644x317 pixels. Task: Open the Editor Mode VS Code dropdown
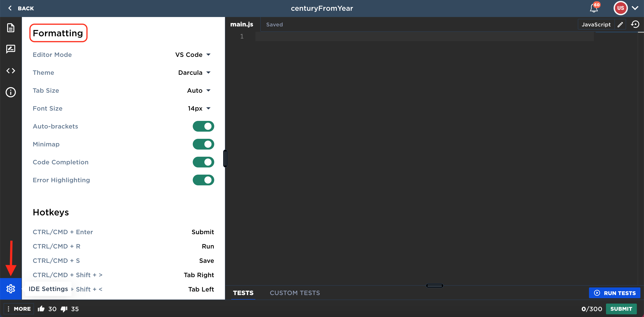pos(193,55)
